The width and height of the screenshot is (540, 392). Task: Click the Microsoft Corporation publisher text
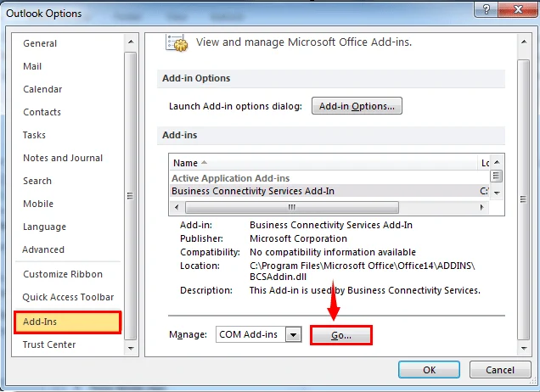coord(298,238)
